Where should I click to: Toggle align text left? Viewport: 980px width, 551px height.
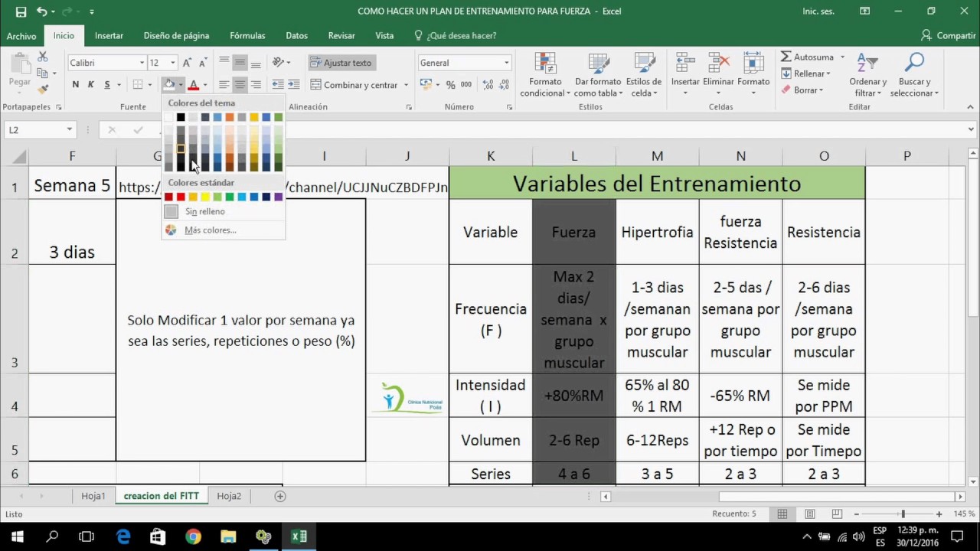[224, 85]
